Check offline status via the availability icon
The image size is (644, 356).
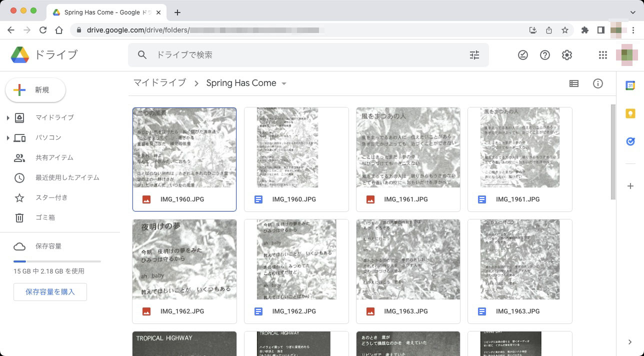(x=523, y=55)
